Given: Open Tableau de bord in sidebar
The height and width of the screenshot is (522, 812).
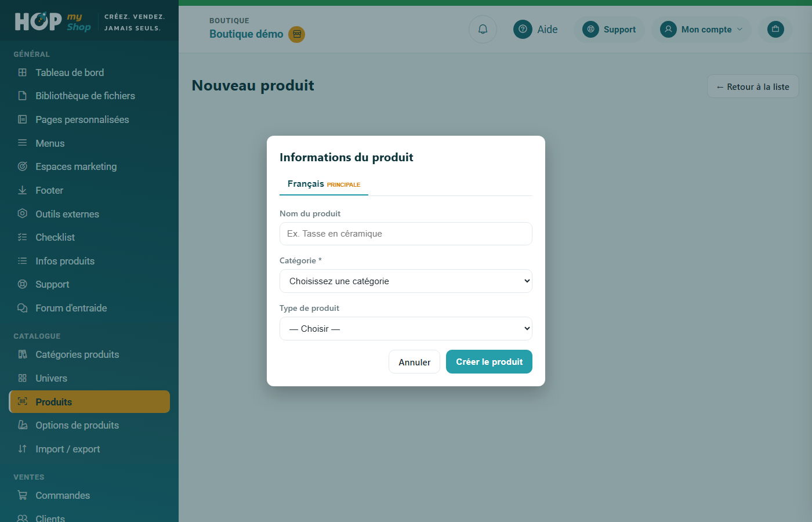Looking at the screenshot, I should (x=89, y=72).
